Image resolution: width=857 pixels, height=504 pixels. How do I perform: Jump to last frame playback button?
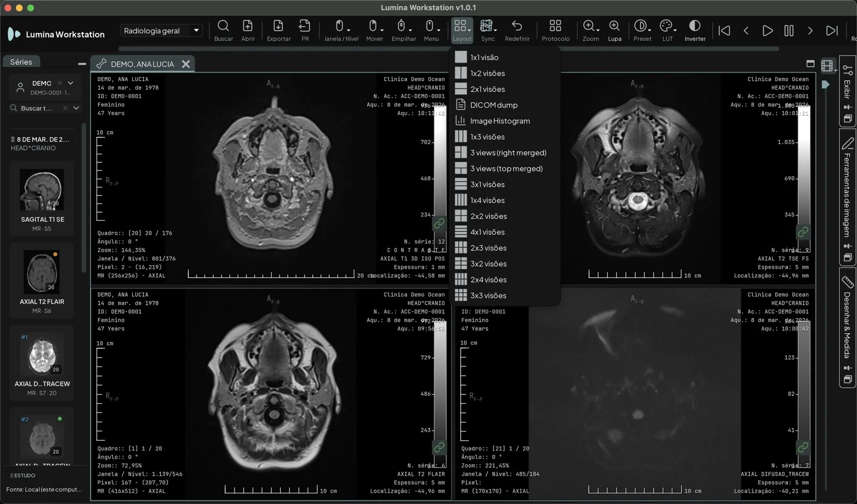click(x=832, y=31)
